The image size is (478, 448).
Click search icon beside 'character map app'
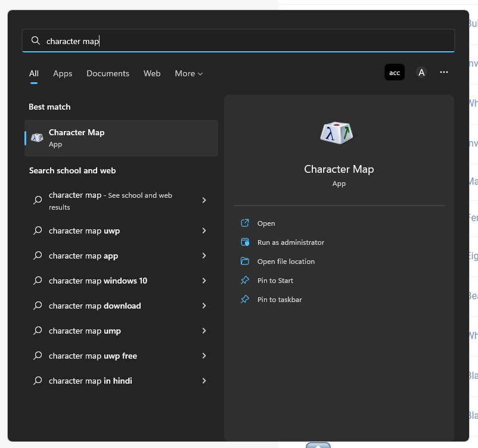point(38,255)
